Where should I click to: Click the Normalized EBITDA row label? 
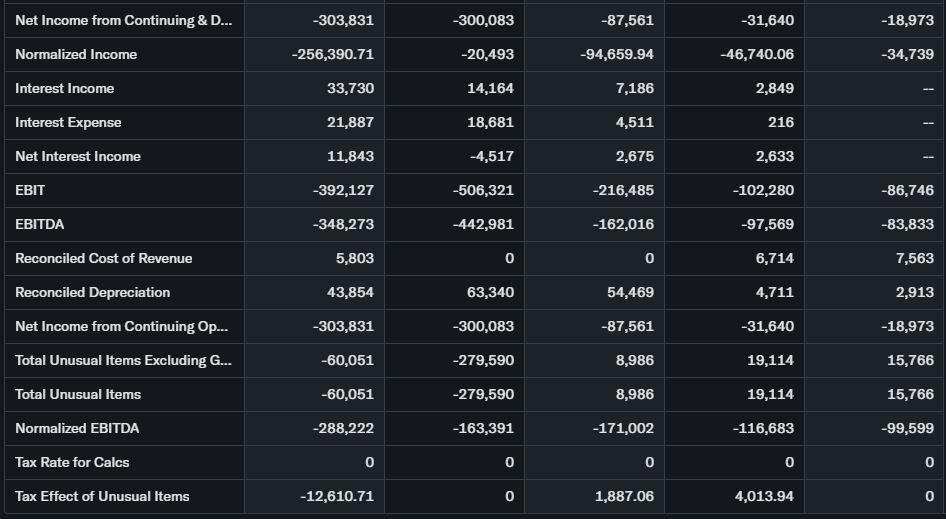77,428
